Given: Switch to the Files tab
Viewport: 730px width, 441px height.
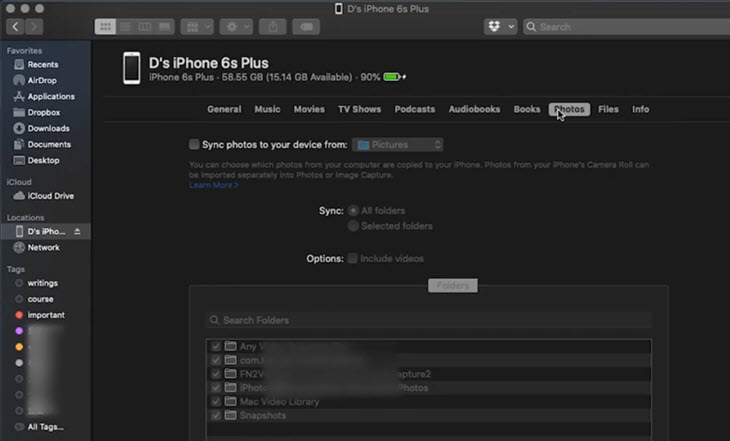Looking at the screenshot, I should pyautogui.click(x=608, y=109).
